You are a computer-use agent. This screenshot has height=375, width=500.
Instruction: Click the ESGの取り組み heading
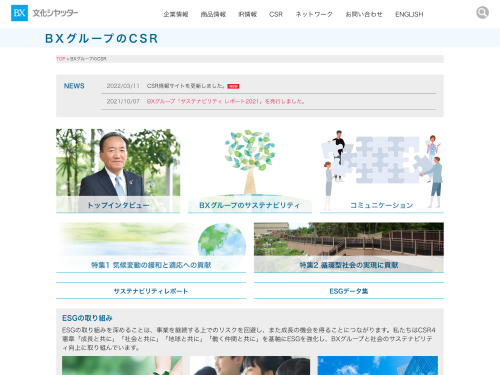pyautogui.click(x=87, y=318)
